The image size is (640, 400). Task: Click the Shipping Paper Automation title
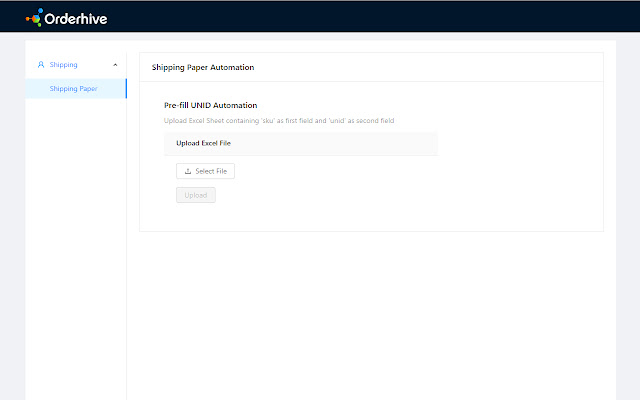pos(203,67)
